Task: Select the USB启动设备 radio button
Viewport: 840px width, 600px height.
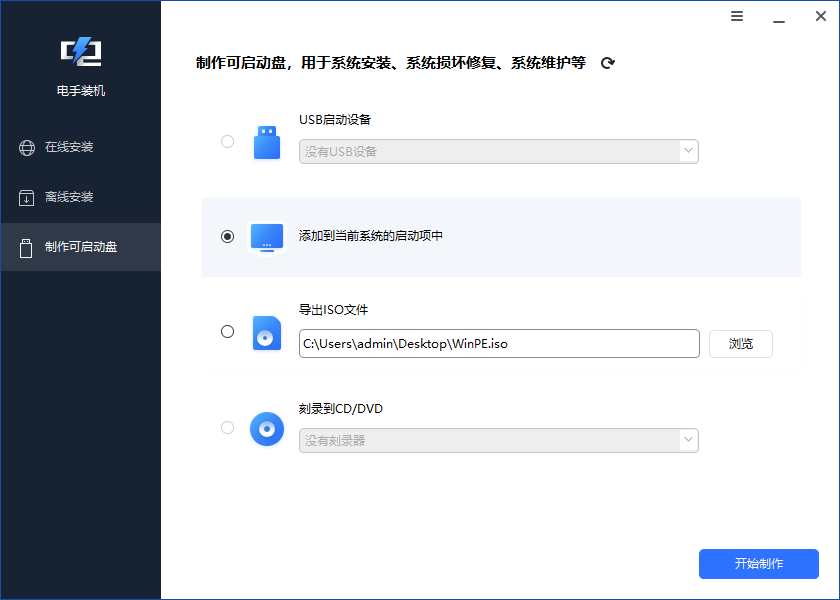Action: point(227,141)
